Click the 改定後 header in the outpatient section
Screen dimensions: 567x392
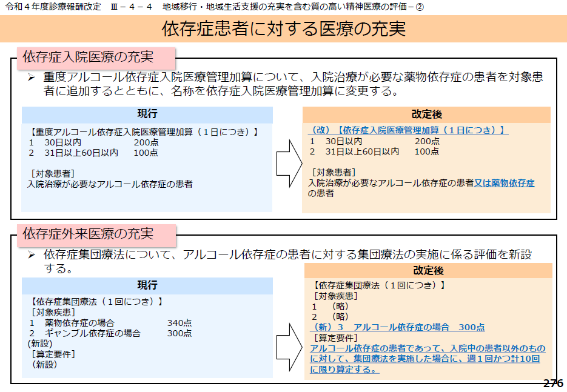point(428,271)
